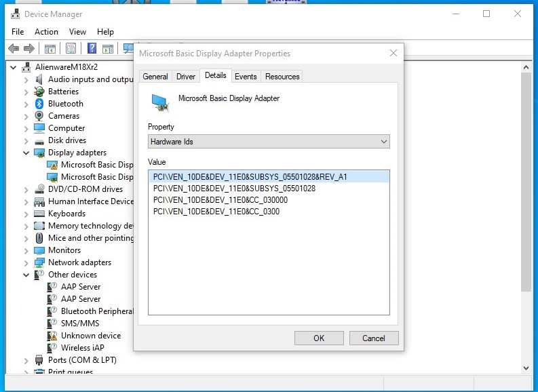This screenshot has width=538, height=392.
Task: Select the SMS/MMS device
Action: (x=80, y=324)
